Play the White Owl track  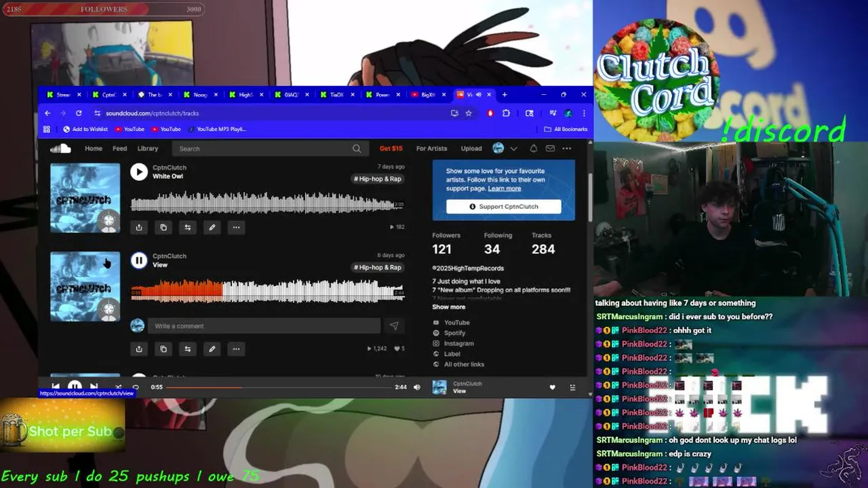coord(139,172)
